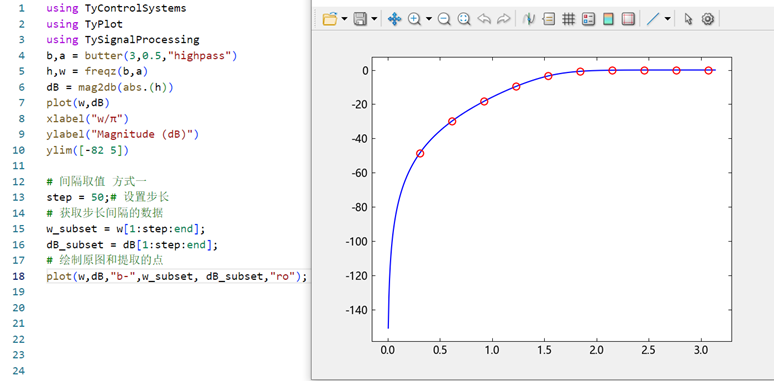The width and height of the screenshot is (774, 381).
Task: Select the Zoom Out tool
Action: (x=444, y=19)
